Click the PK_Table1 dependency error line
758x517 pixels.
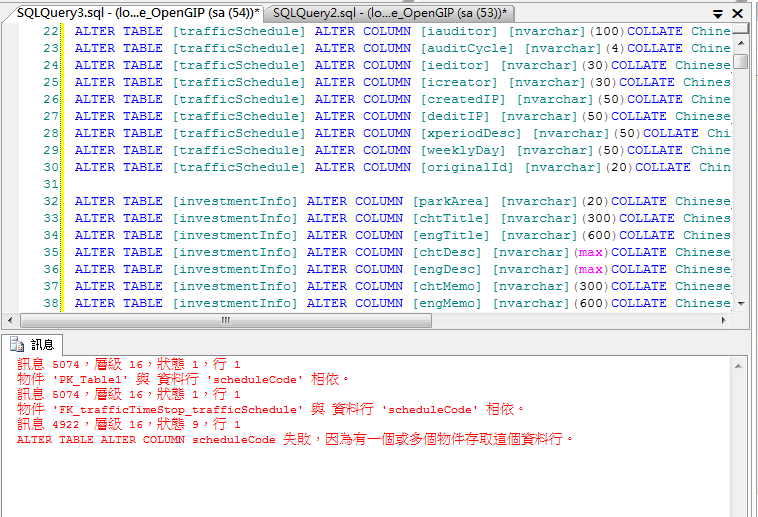(x=182, y=379)
